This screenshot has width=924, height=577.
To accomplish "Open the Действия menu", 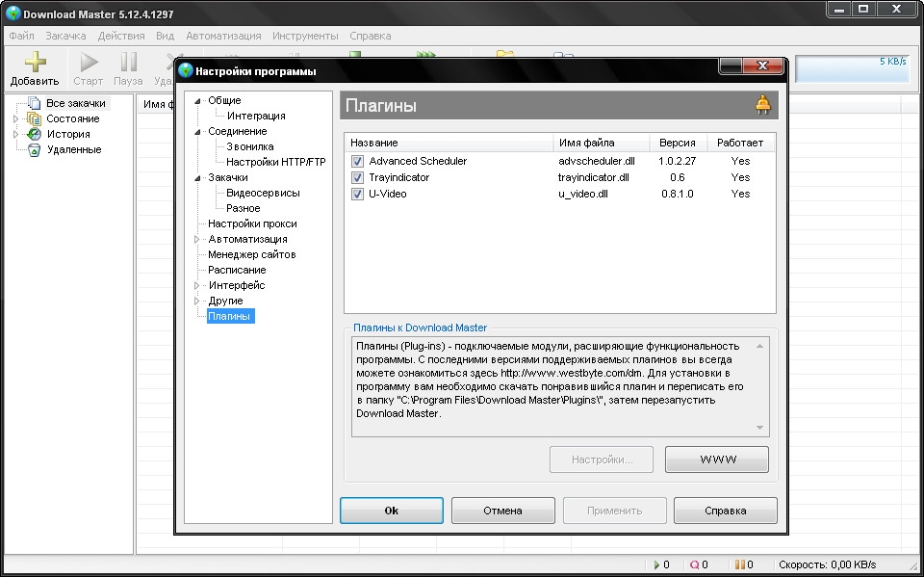I will point(121,36).
